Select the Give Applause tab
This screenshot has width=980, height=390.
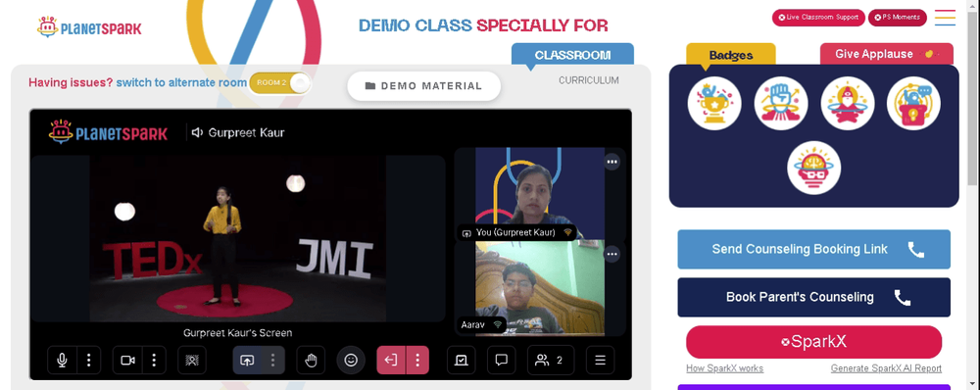(886, 54)
